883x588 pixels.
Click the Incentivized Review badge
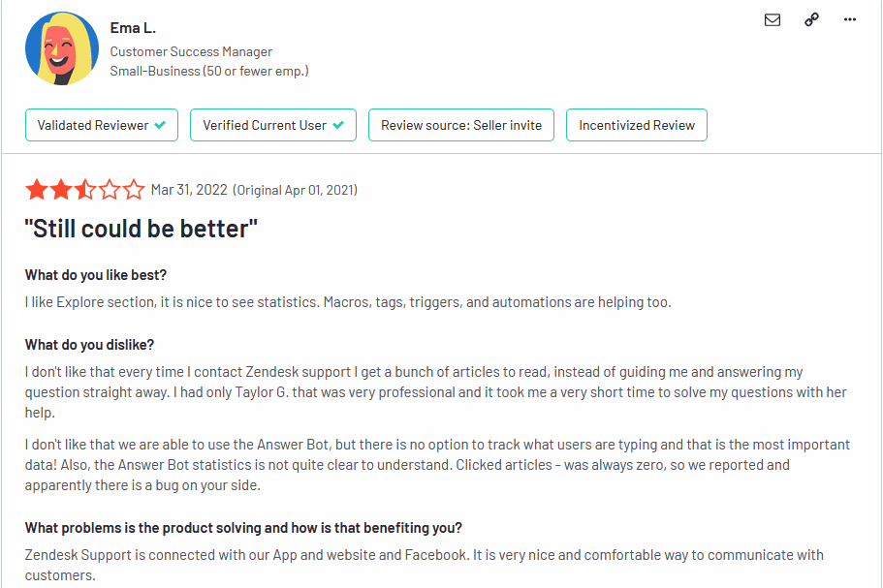pos(637,125)
